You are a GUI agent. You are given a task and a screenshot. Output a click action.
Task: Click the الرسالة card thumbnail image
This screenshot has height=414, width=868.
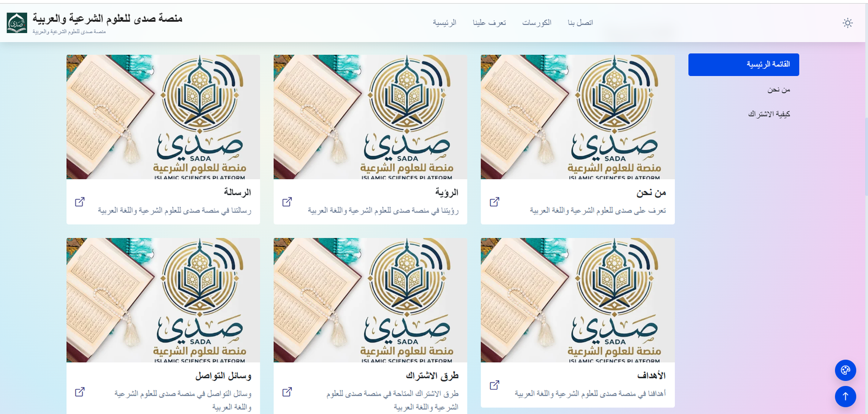click(x=163, y=117)
